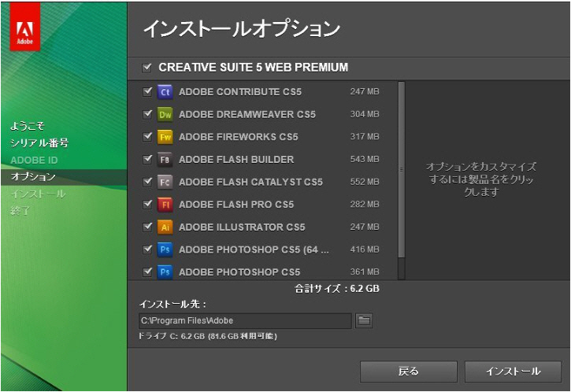Click the 552 MB size value
The image size is (571, 392).
click(x=365, y=182)
